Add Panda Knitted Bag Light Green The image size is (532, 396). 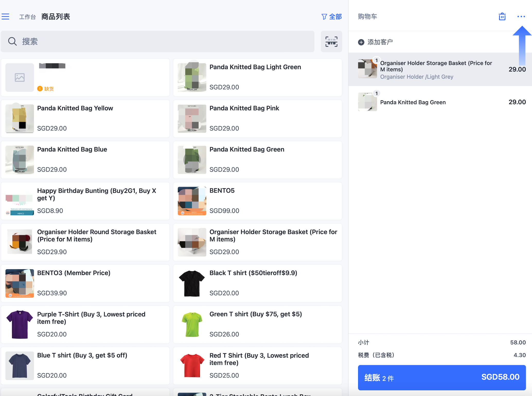click(258, 77)
